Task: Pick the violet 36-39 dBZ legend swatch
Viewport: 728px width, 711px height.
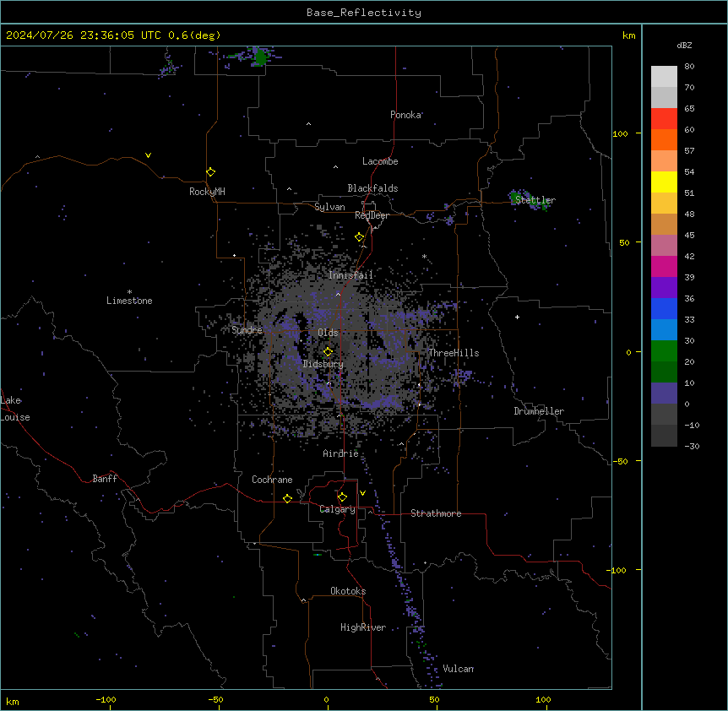Action: pos(664,287)
